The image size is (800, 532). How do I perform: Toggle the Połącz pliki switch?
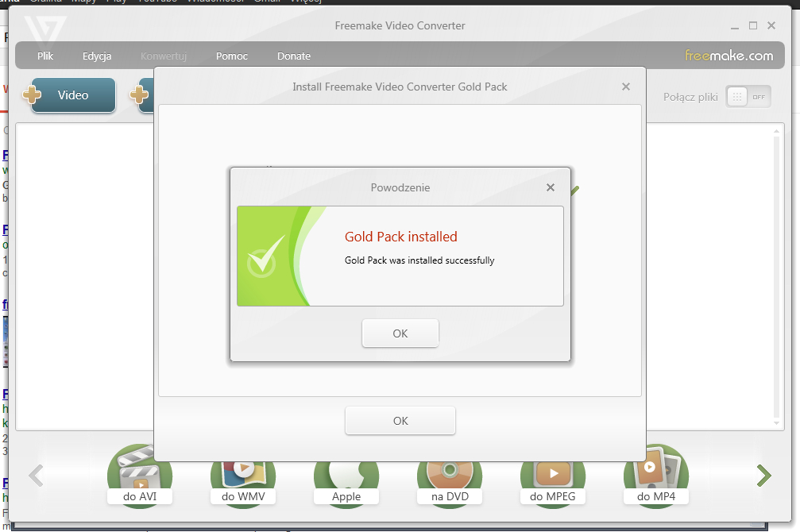pos(748,97)
